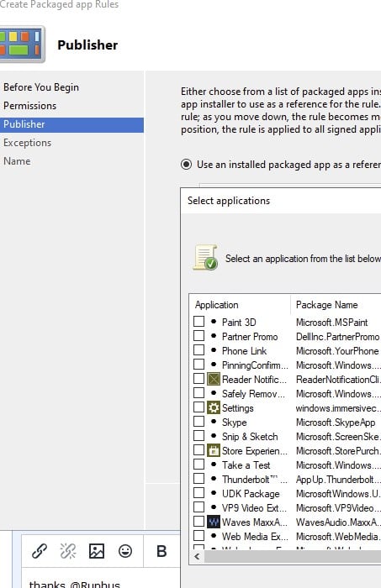Click the 'Skype' application name

pos(234,423)
